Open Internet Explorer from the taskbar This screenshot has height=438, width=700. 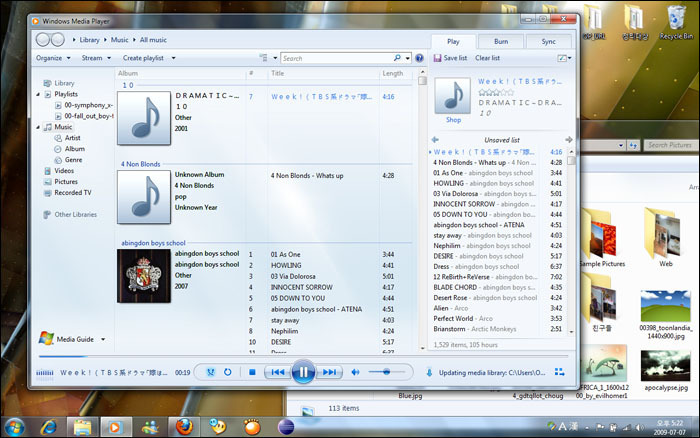[x=48, y=427]
